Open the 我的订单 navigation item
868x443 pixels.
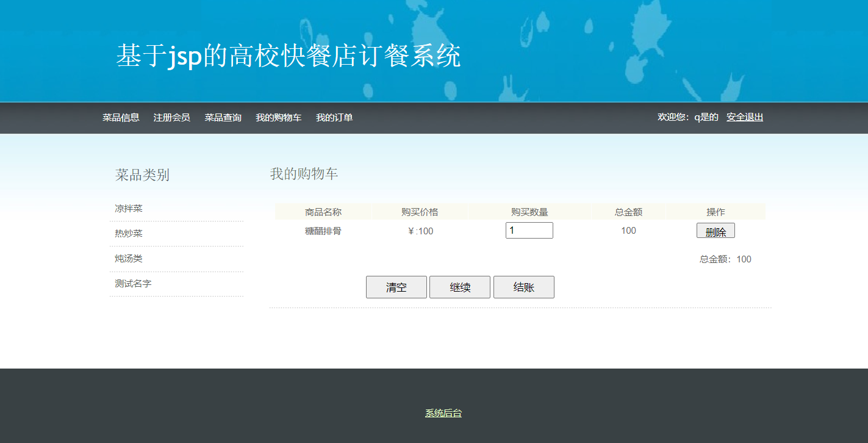tap(334, 118)
